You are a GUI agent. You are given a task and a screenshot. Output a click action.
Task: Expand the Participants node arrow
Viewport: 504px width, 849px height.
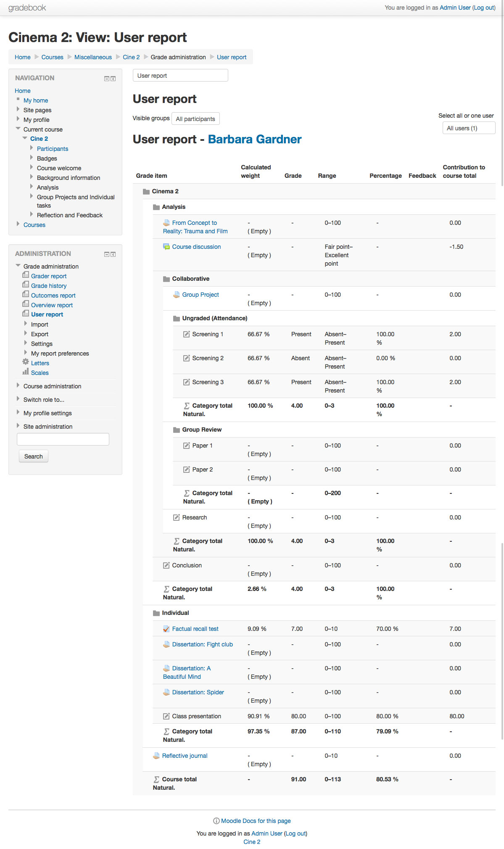(32, 148)
